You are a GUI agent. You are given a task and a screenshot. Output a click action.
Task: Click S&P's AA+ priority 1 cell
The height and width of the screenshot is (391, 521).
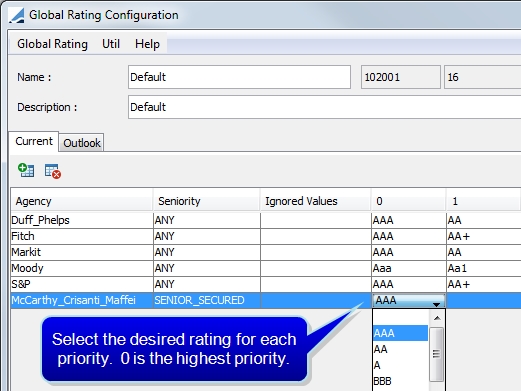(x=484, y=284)
